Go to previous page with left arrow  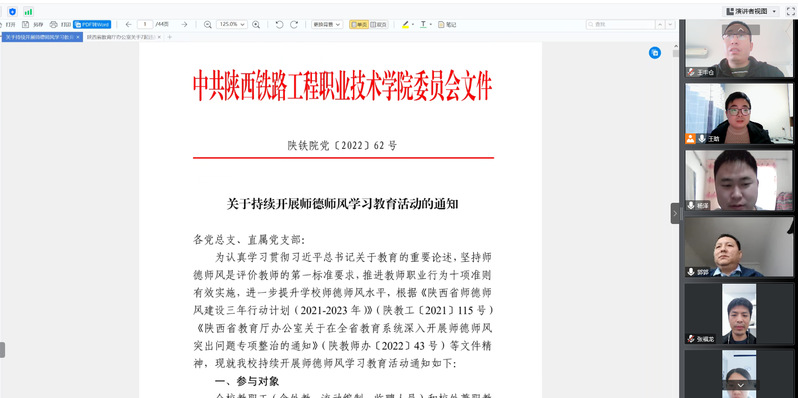(x=128, y=24)
